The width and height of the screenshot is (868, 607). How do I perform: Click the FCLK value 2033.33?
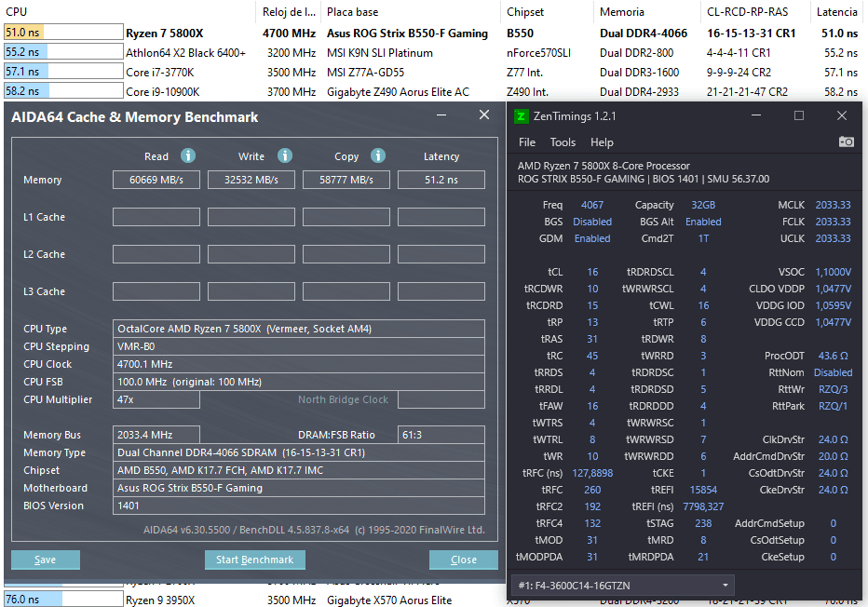[x=834, y=222]
